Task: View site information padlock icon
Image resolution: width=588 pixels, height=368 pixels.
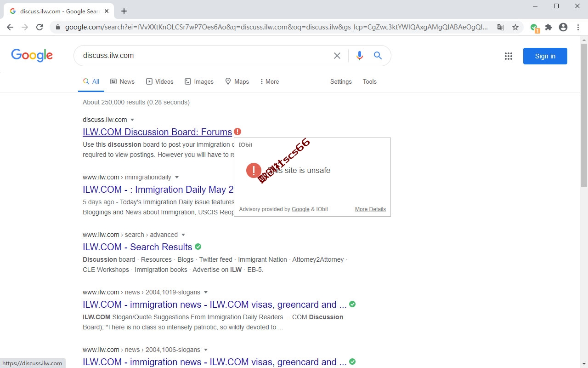Action: click(x=58, y=27)
